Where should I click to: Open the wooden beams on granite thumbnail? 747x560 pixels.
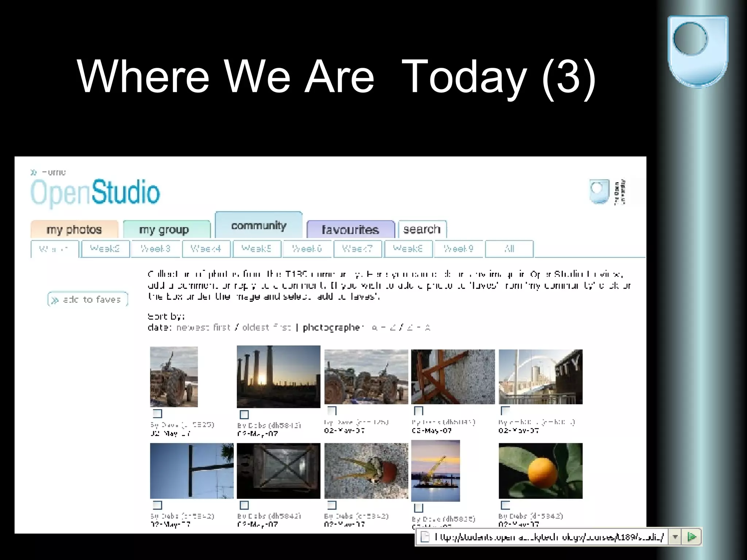(453, 377)
